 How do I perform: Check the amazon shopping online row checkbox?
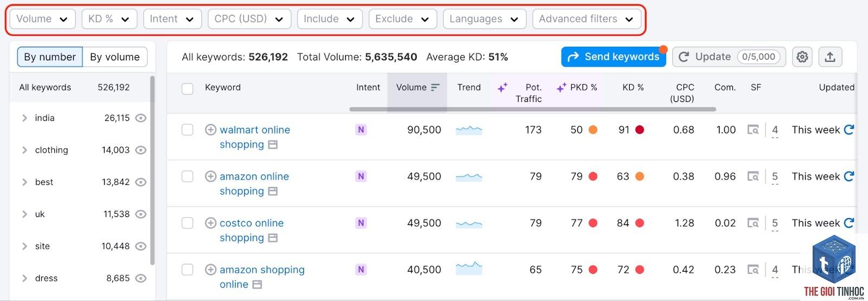[x=187, y=270]
